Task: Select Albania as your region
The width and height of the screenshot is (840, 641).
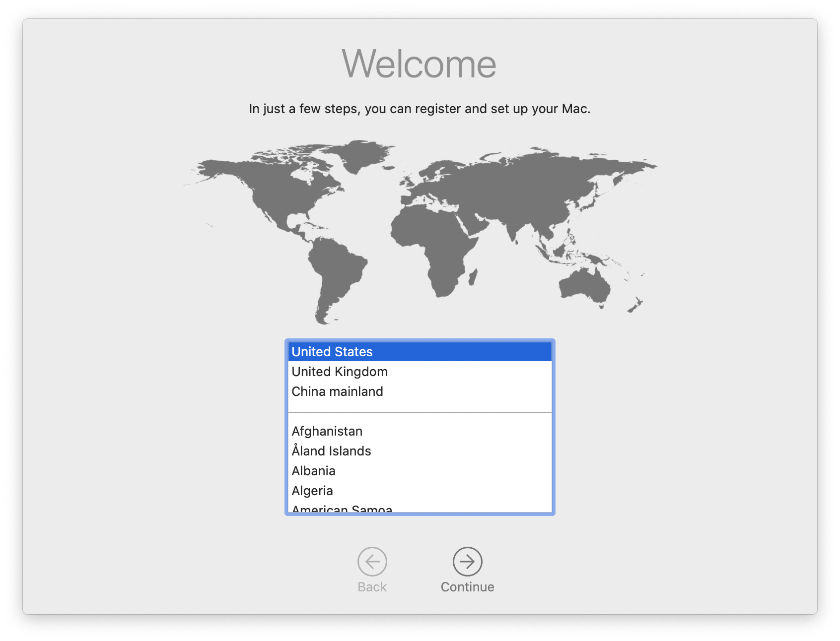Action: [x=420, y=470]
